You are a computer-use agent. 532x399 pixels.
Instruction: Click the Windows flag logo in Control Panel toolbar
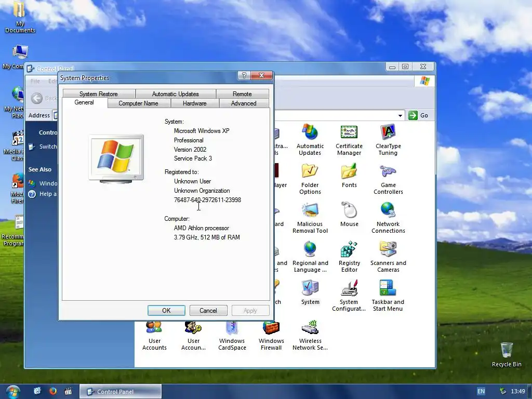(424, 81)
